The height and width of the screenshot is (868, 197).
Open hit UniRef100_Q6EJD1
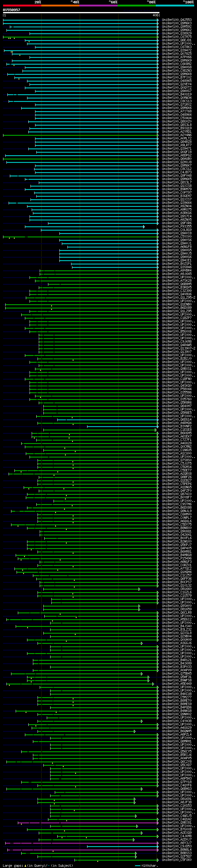coord(177,40)
